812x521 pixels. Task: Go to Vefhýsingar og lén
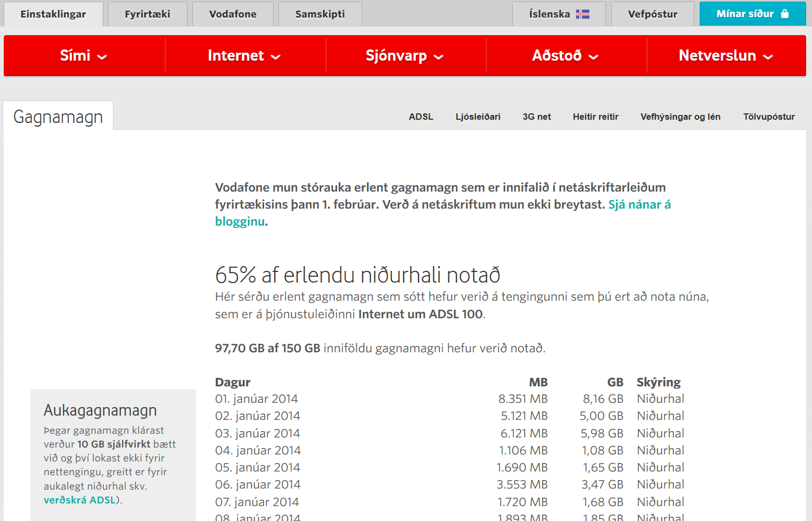pos(680,117)
